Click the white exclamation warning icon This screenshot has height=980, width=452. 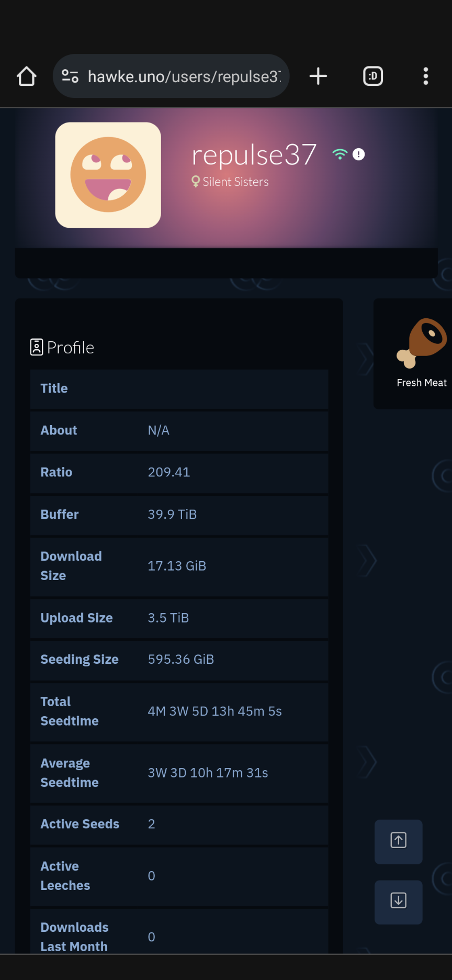(x=359, y=154)
